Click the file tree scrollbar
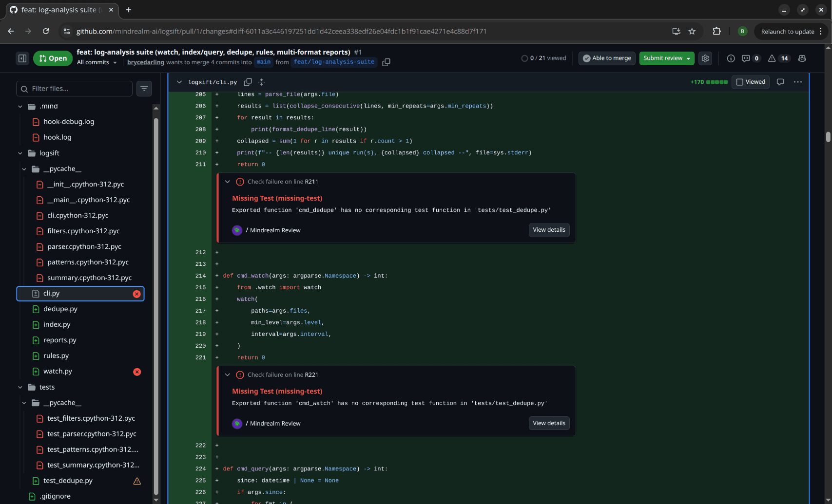 point(156,307)
